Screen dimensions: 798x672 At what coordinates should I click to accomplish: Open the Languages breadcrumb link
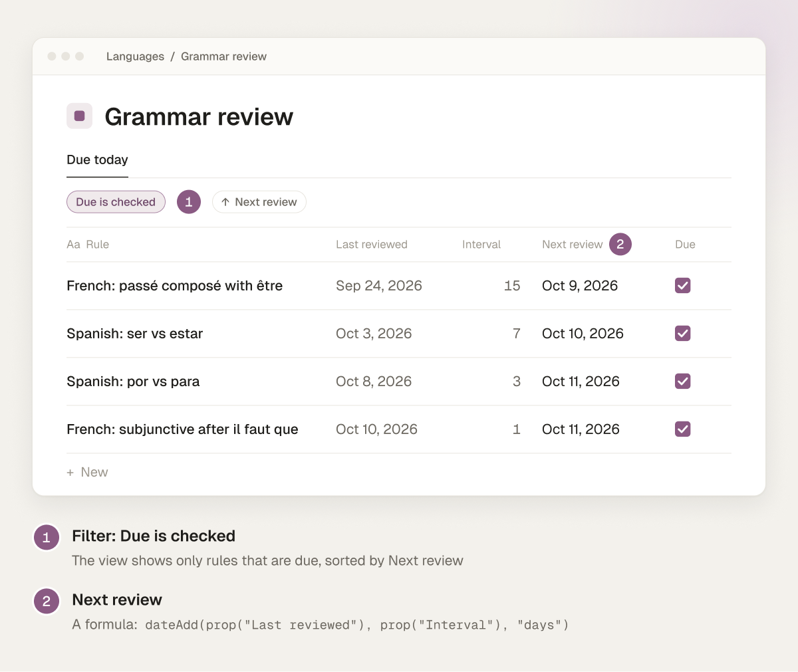(x=135, y=56)
